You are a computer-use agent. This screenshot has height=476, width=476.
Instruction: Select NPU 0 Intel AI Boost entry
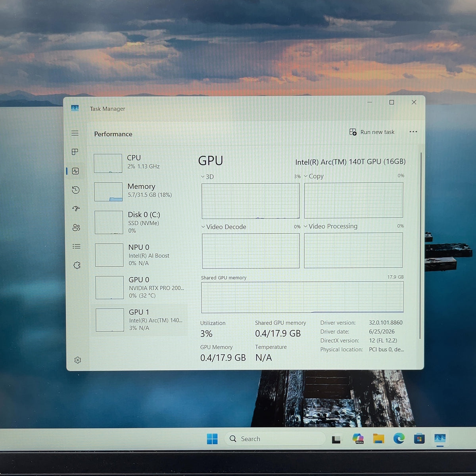click(x=140, y=255)
